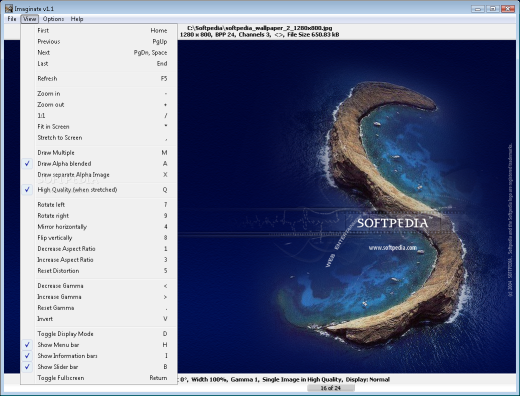The image size is (520, 396).
Task: Hide the Slider bar via Show Slider bar
Action: coord(99,367)
